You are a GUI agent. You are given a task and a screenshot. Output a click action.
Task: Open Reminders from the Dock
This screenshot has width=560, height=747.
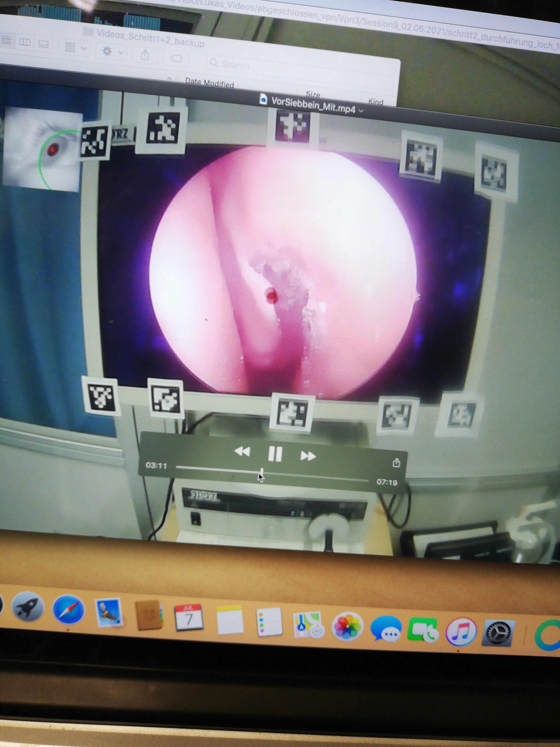click(269, 622)
